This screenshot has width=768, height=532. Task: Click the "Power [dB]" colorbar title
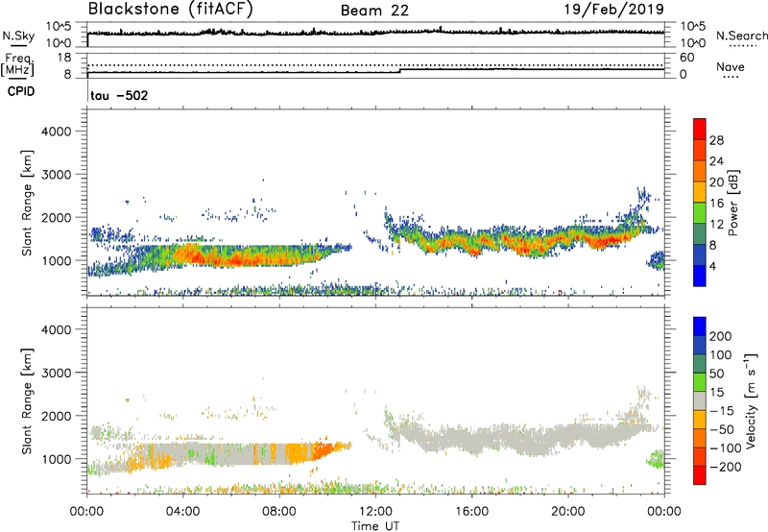click(733, 203)
